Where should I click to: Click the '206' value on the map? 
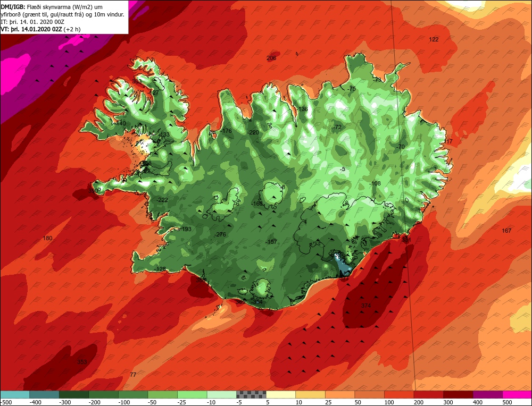click(271, 58)
